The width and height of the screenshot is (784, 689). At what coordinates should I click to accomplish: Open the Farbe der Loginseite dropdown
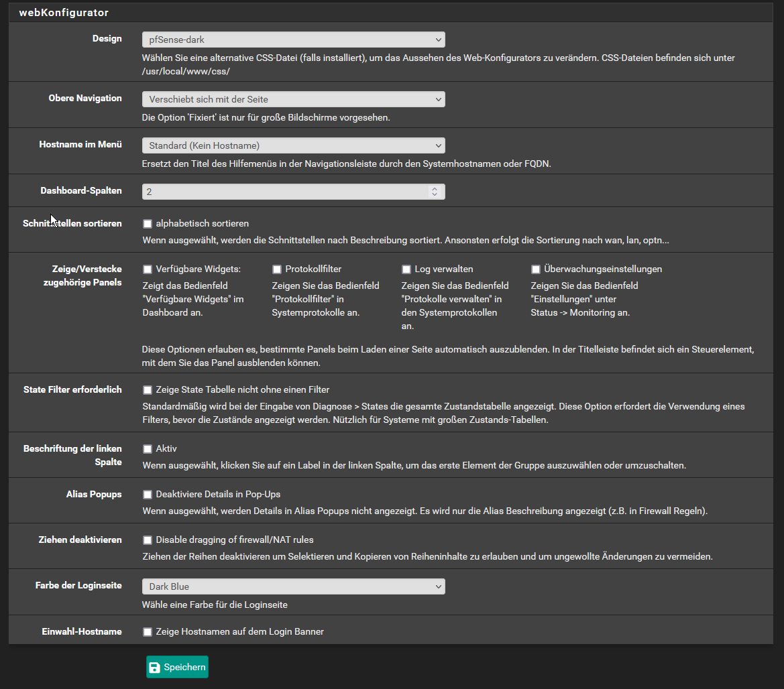point(294,586)
